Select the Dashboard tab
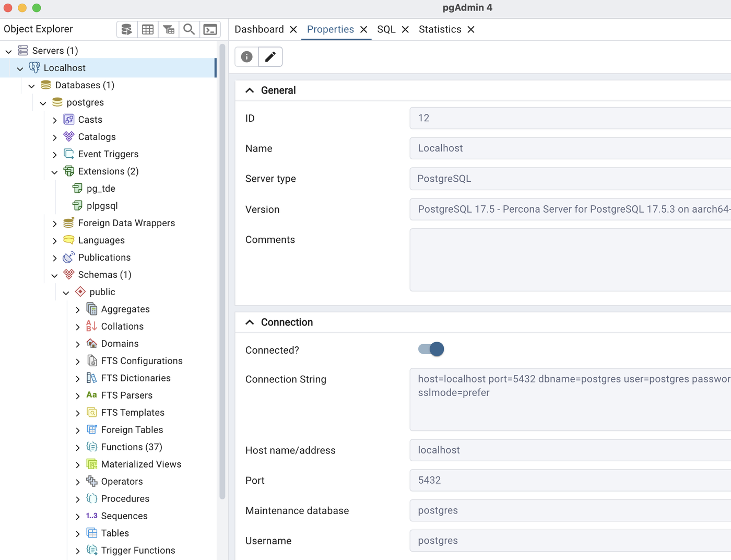The width and height of the screenshot is (731, 560). pos(260,29)
